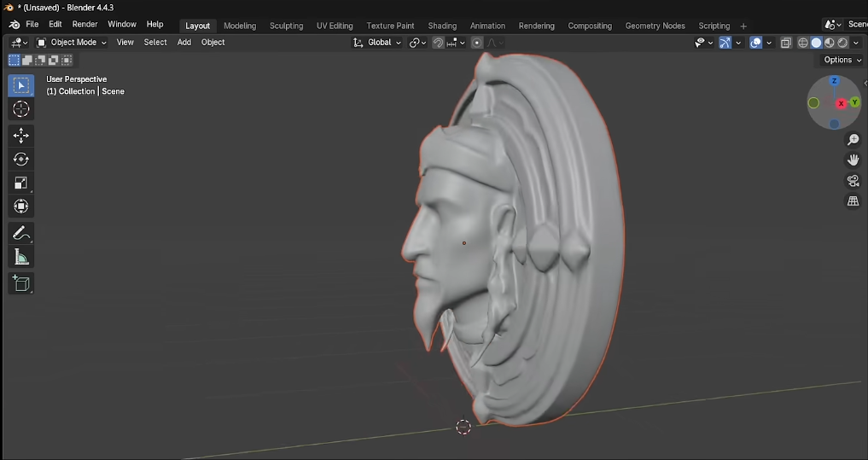Open Global transform orientation dropdown
Viewport: 868px width, 460px height.
pos(378,43)
